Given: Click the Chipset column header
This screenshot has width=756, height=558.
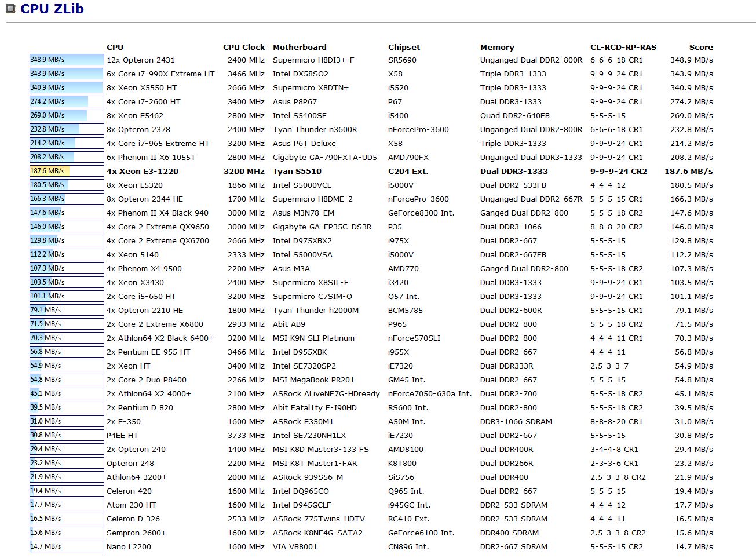Looking at the screenshot, I should pos(404,47).
